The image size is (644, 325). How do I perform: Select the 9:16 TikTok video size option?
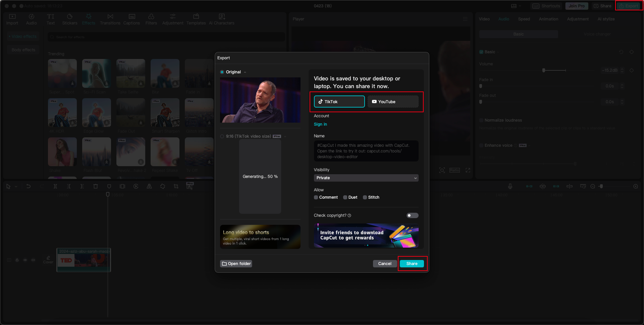(222, 136)
